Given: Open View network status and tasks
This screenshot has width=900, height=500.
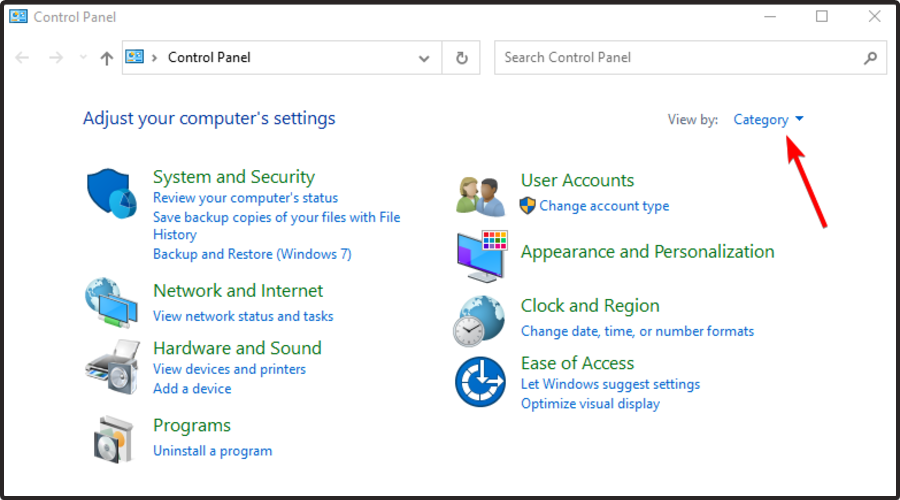Looking at the screenshot, I should [x=243, y=316].
